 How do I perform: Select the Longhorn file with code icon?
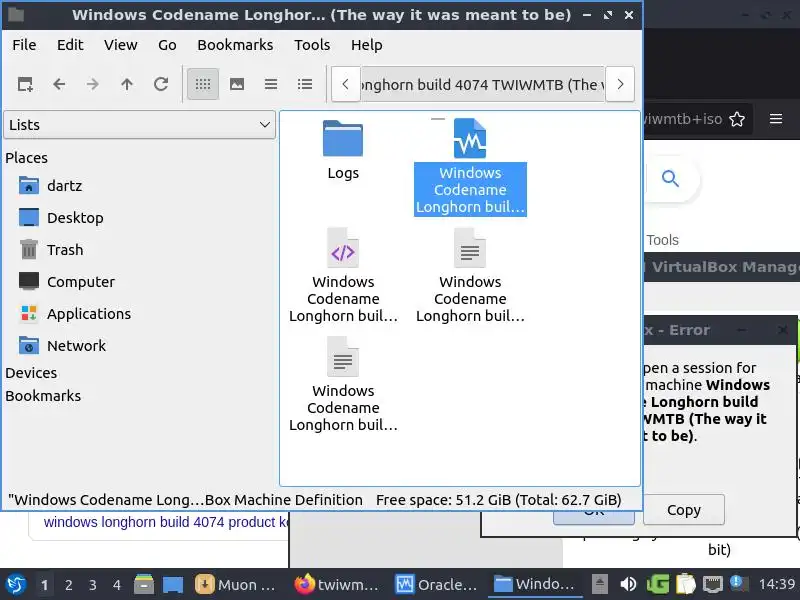click(x=343, y=276)
